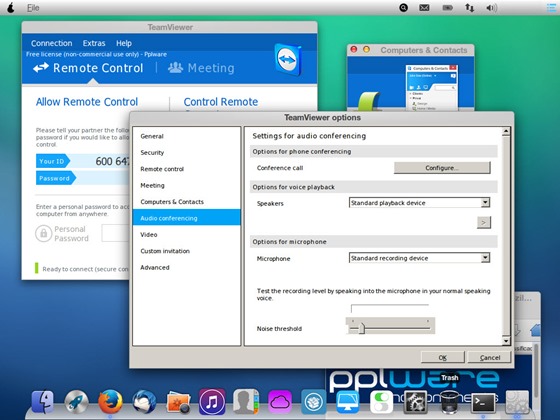This screenshot has width=560, height=420.
Task: Click the microphone recording level bar
Action: coord(390,308)
